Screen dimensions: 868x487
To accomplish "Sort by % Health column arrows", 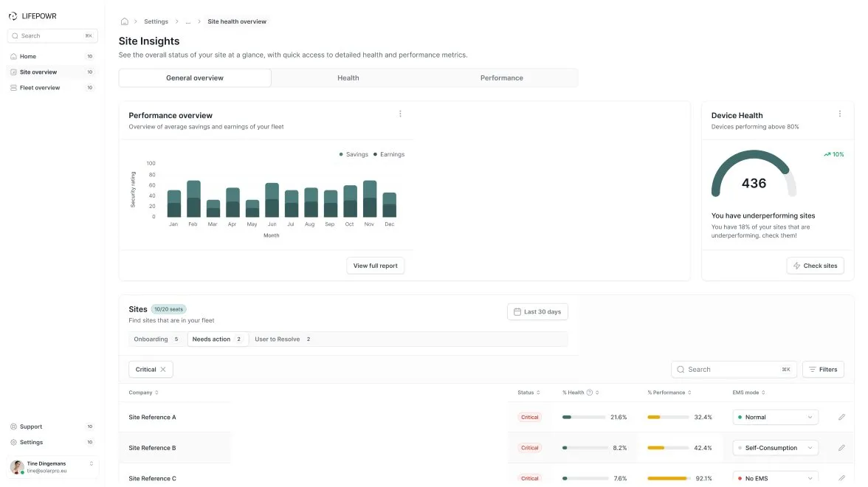I will pos(597,393).
